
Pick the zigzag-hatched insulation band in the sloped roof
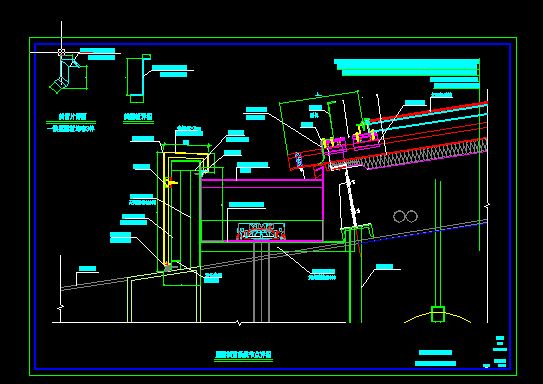(x=424, y=154)
